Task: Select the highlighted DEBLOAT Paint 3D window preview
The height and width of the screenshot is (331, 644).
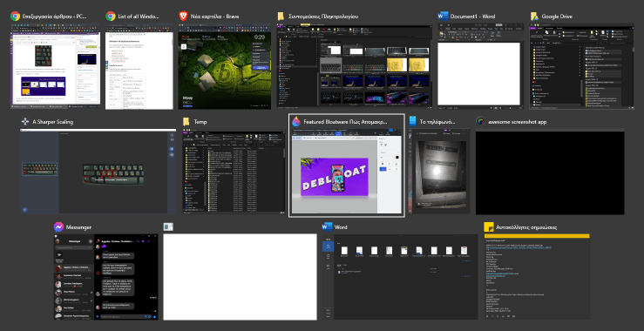Action: coord(347,172)
